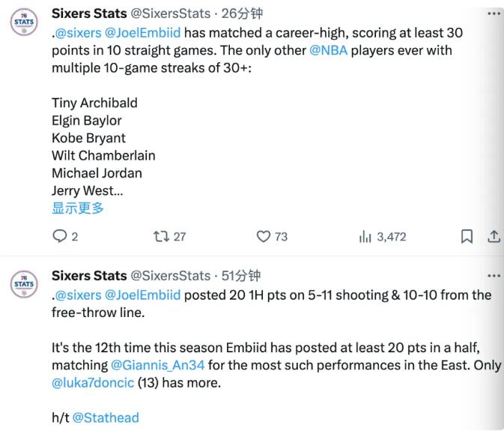The width and height of the screenshot is (504, 431).
Task: Open more options menu on second tweet
Action: 492,276
